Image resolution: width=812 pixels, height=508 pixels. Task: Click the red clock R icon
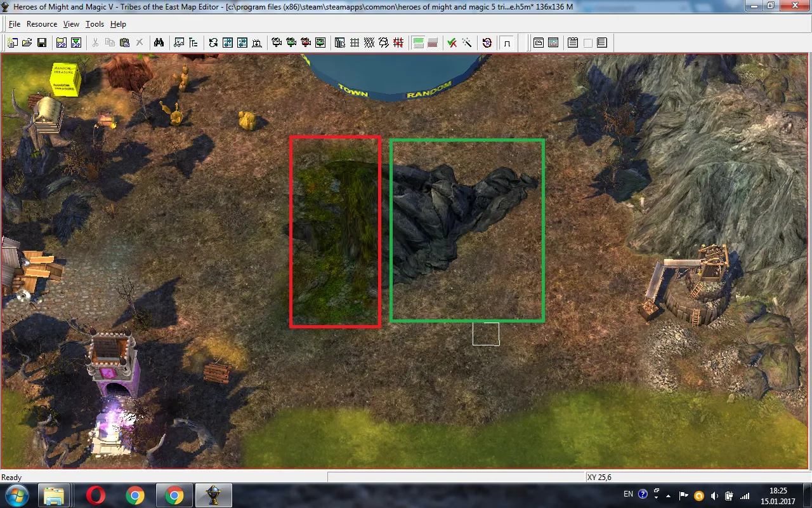487,43
